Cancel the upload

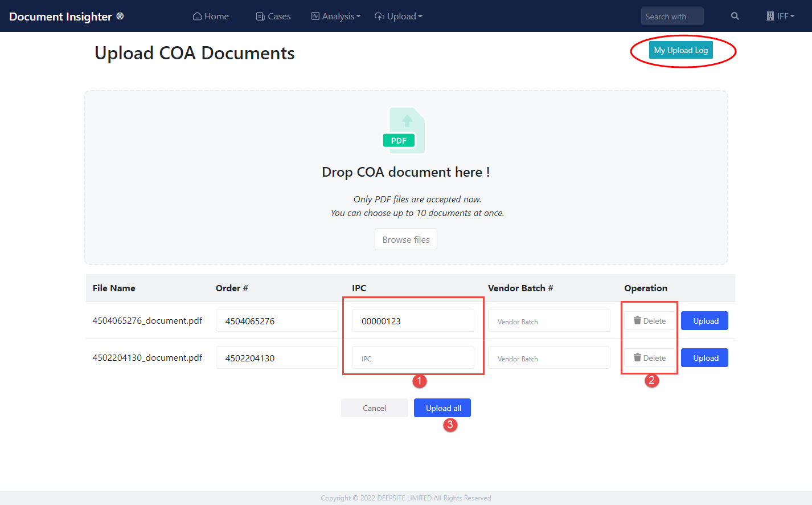[x=374, y=408]
